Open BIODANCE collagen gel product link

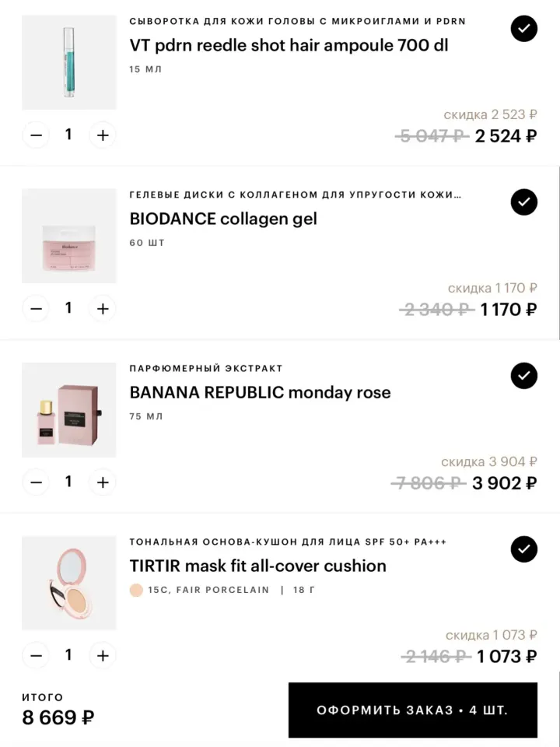(223, 219)
